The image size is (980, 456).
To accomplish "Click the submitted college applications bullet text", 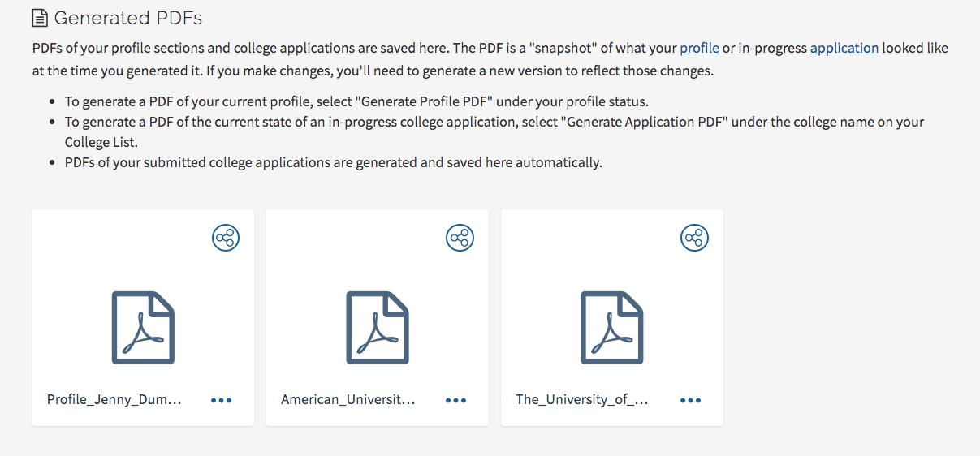I will click(333, 162).
